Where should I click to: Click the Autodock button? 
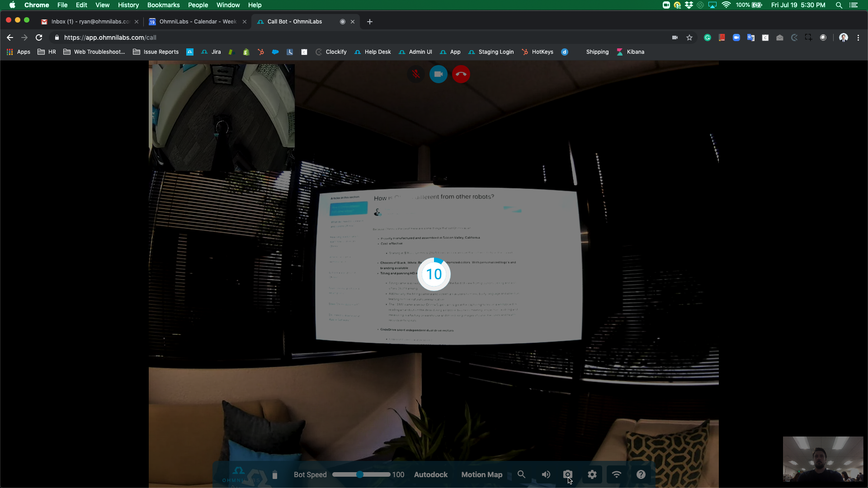430,474
